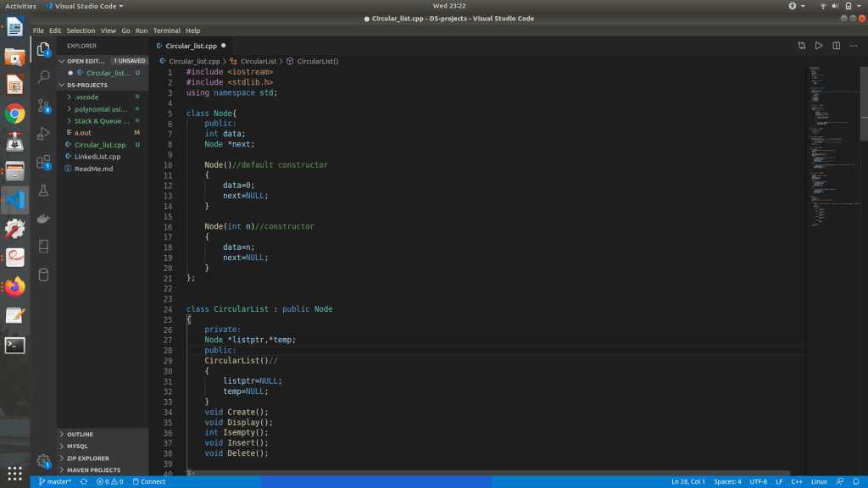The width and height of the screenshot is (868, 488).
Task: Launch Firefox from the Ubuntu dock
Action: tap(14, 286)
